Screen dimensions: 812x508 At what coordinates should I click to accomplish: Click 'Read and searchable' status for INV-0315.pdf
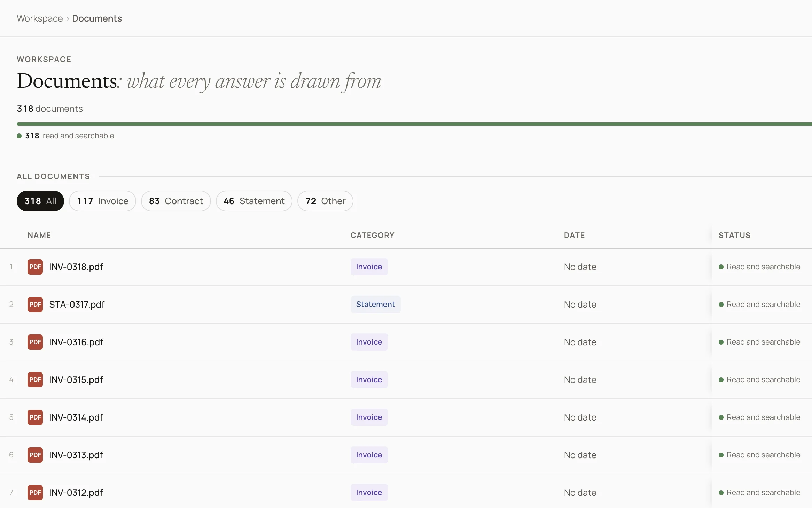[x=759, y=380]
